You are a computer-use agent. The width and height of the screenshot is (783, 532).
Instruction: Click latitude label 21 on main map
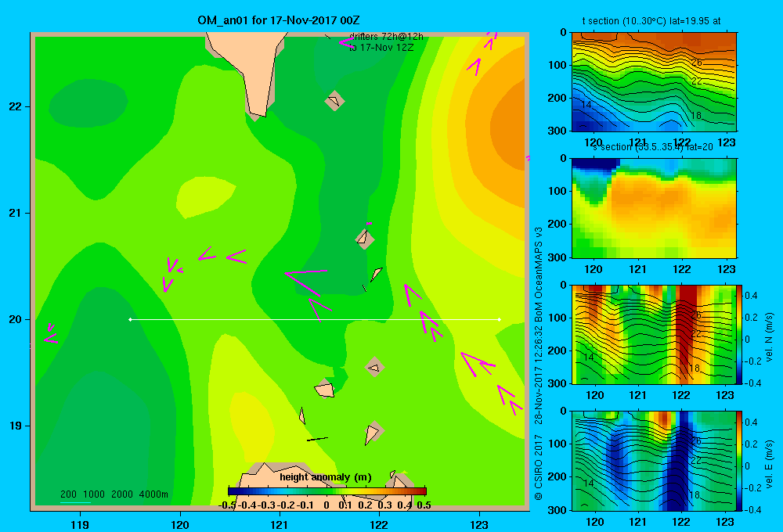16,213
